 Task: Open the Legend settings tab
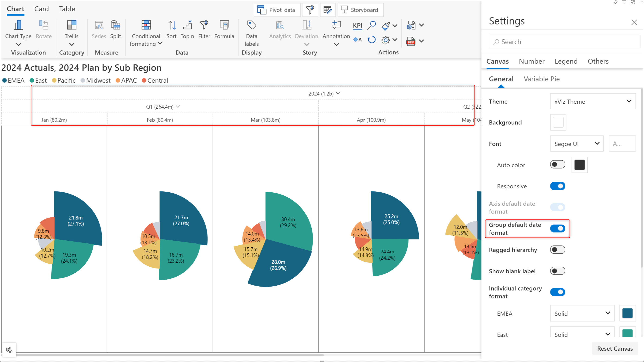click(x=566, y=61)
